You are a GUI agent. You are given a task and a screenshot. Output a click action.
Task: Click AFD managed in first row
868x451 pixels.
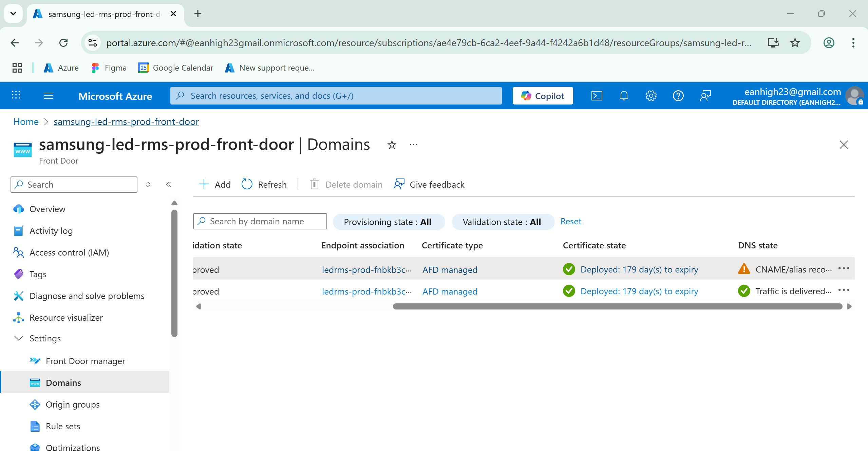(450, 270)
